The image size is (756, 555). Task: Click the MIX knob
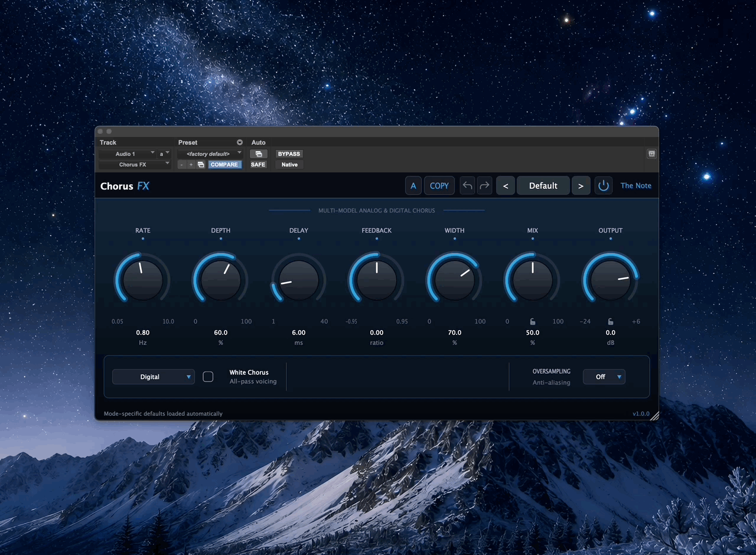pos(533,280)
